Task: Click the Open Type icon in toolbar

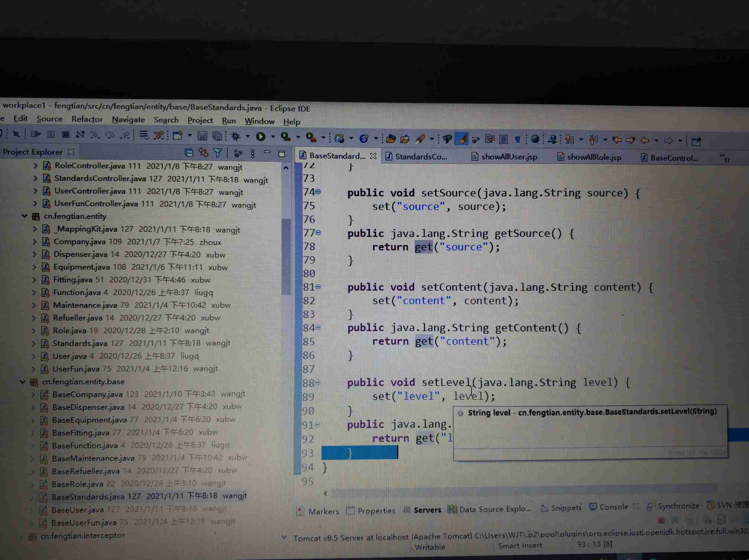Action: (x=390, y=139)
